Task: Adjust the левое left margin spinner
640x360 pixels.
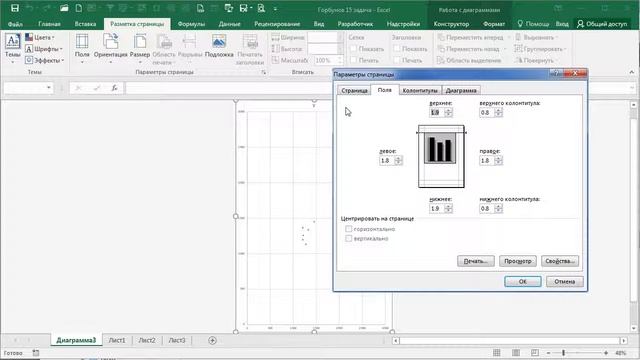Action: point(398,161)
